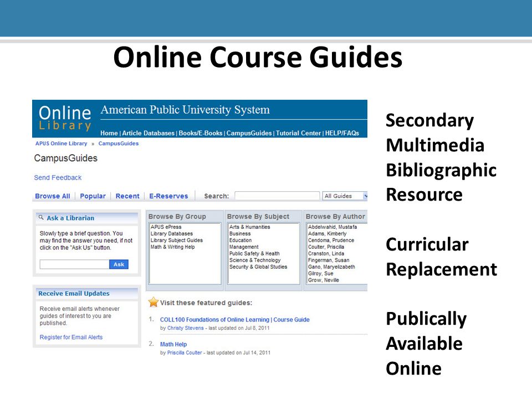Go to Home in the library navigation
The image size is (532, 399).
tap(109, 133)
